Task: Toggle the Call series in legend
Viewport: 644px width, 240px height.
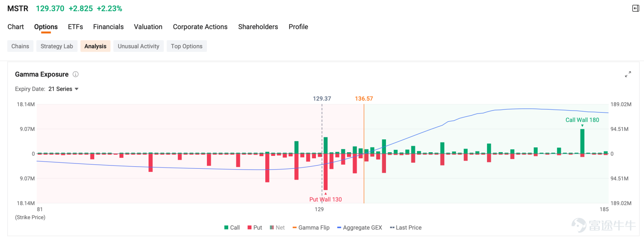Action: tap(232, 228)
